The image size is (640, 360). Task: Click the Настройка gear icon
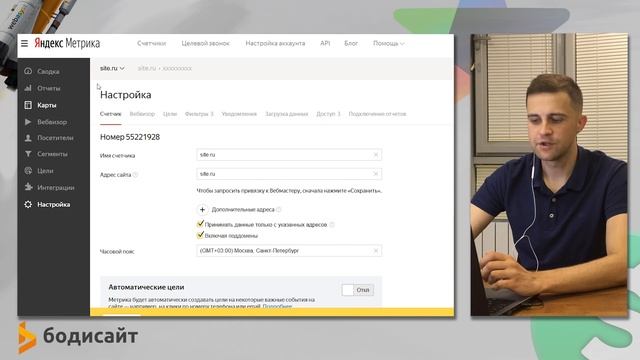pyautogui.click(x=28, y=204)
